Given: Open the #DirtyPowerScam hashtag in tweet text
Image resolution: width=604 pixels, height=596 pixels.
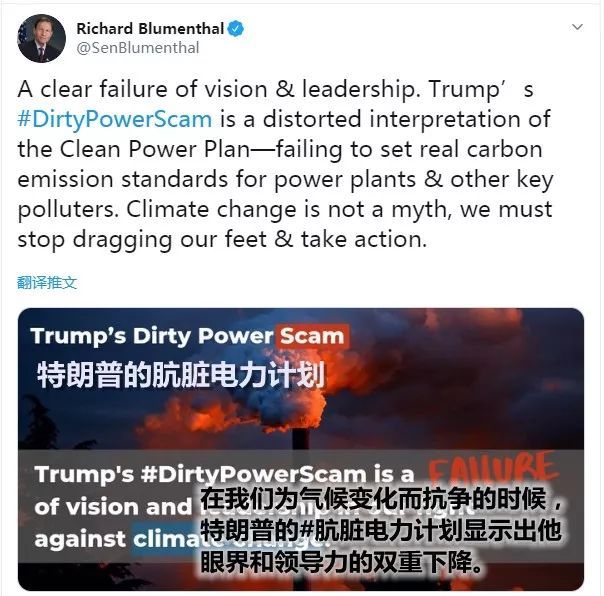Looking at the screenshot, I should click(x=115, y=119).
